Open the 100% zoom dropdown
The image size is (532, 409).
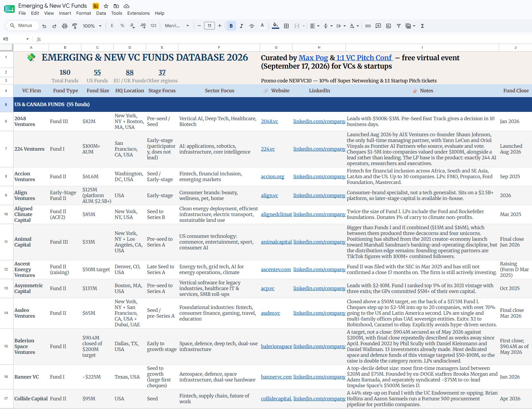tap(92, 26)
